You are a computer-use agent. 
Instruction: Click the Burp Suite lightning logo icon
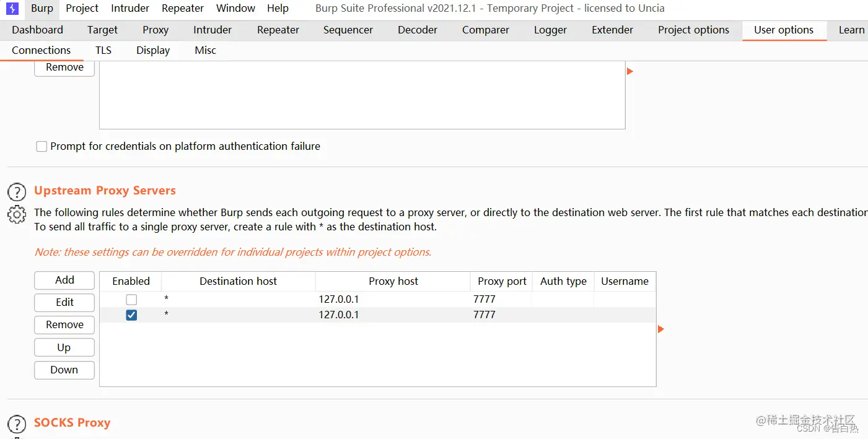point(12,9)
